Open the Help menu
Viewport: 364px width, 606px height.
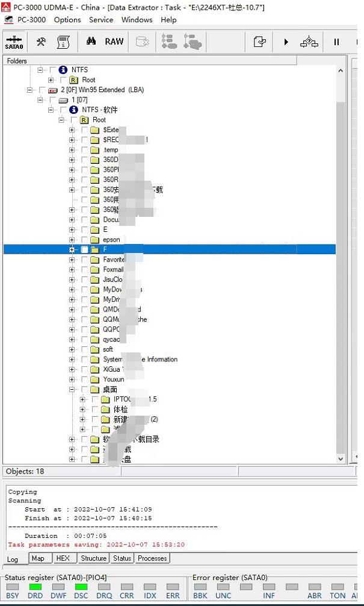click(168, 20)
